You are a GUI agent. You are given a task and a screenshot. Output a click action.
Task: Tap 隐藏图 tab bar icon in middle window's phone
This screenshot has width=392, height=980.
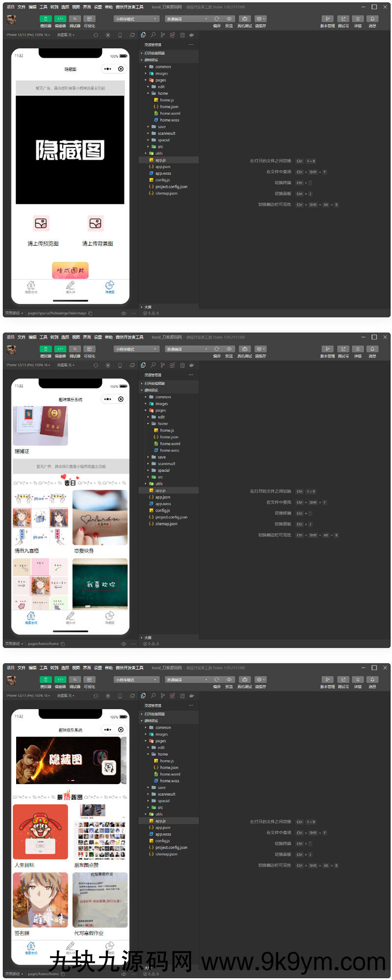(x=110, y=616)
